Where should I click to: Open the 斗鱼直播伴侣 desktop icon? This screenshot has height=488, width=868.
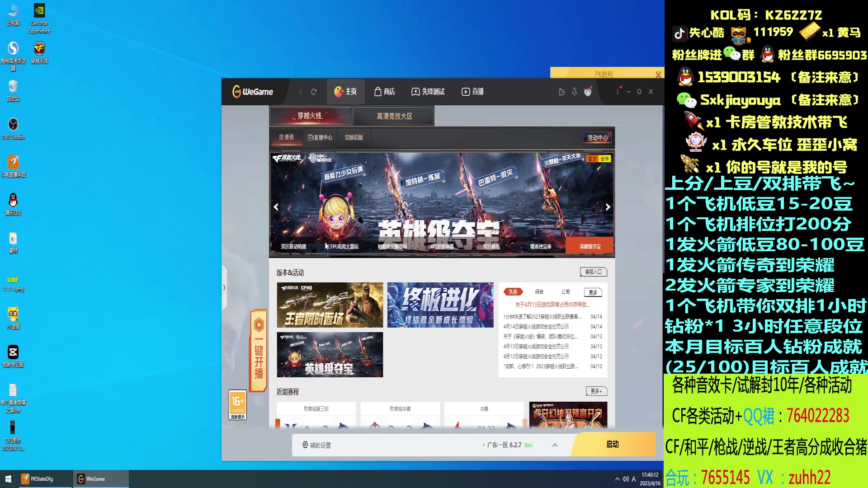click(x=13, y=166)
